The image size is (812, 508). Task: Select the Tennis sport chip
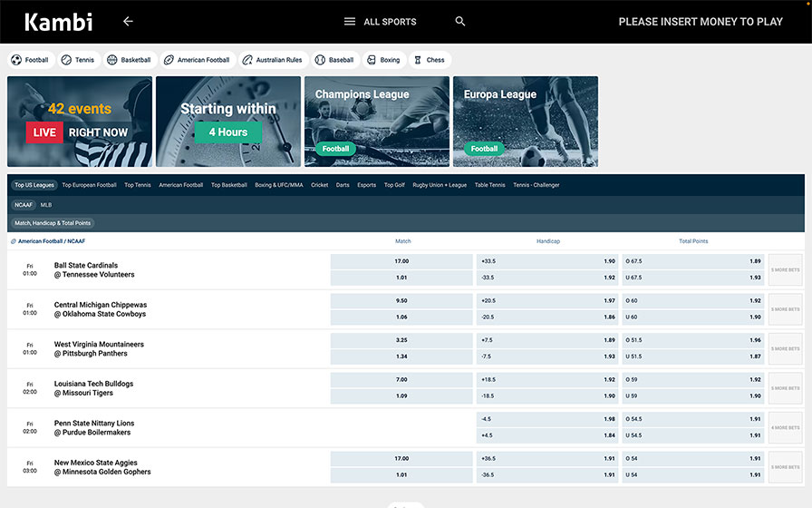tap(78, 60)
